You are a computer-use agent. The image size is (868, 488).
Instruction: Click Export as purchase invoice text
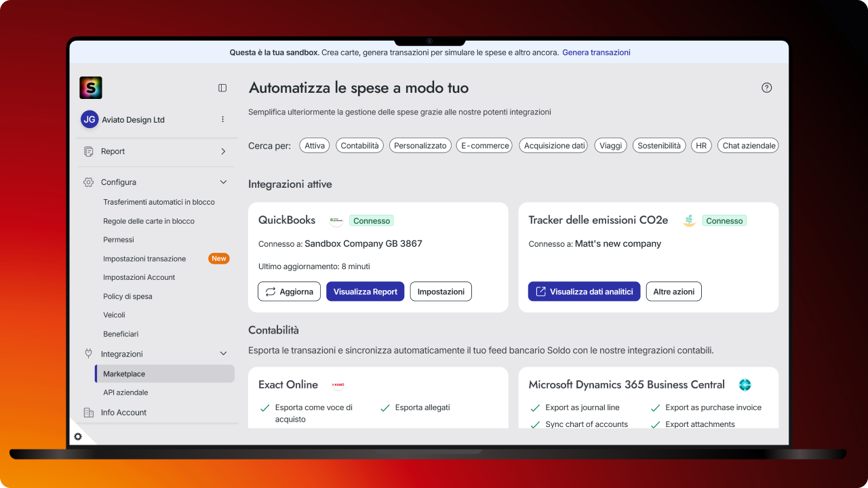(713, 407)
